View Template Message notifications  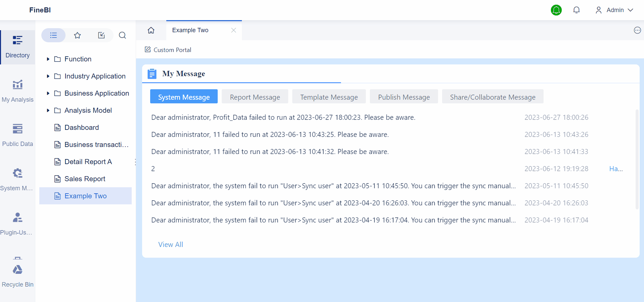(x=329, y=97)
